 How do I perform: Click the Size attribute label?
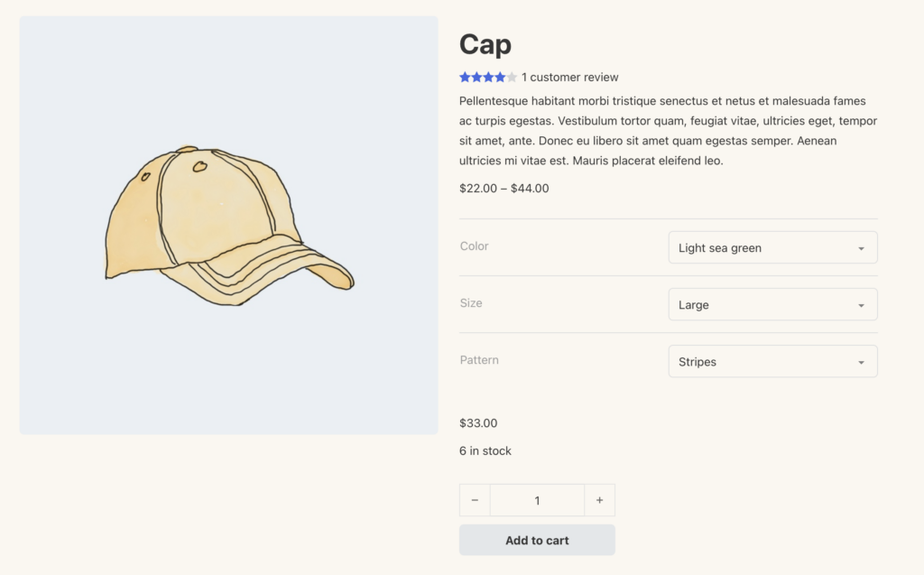click(x=471, y=303)
